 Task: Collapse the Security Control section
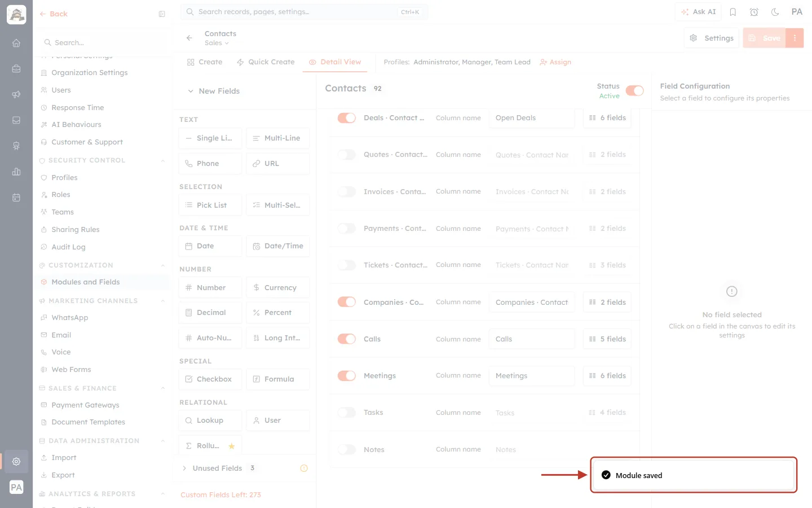pos(163,160)
